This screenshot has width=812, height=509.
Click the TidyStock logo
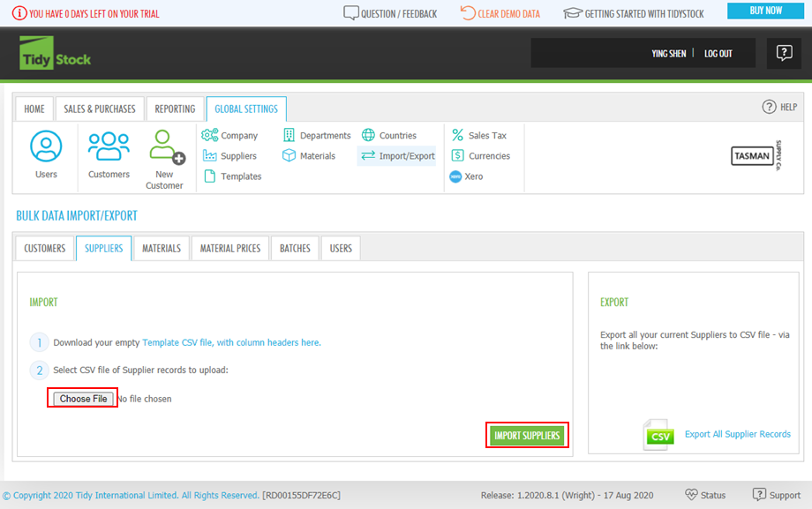[x=55, y=53]
